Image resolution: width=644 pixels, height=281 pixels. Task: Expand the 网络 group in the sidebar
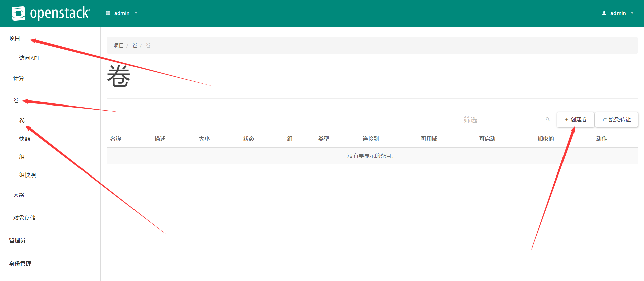(x=19, y=195)
